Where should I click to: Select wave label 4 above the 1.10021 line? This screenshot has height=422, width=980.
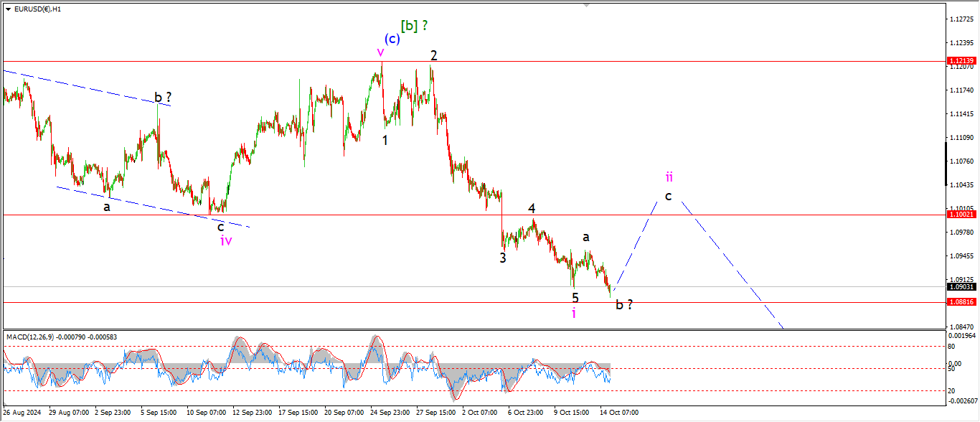click(x=532, y=208)
